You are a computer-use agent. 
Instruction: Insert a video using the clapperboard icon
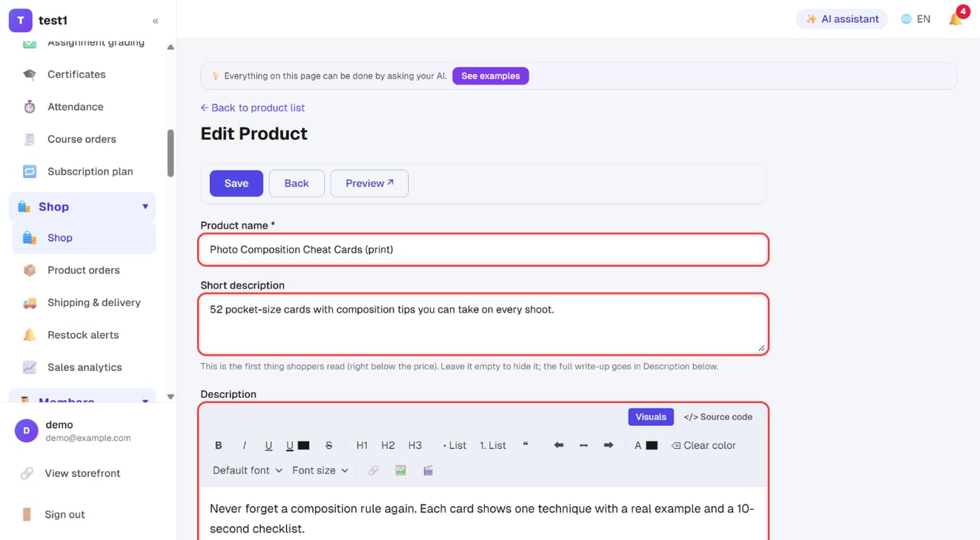point(428,470)
